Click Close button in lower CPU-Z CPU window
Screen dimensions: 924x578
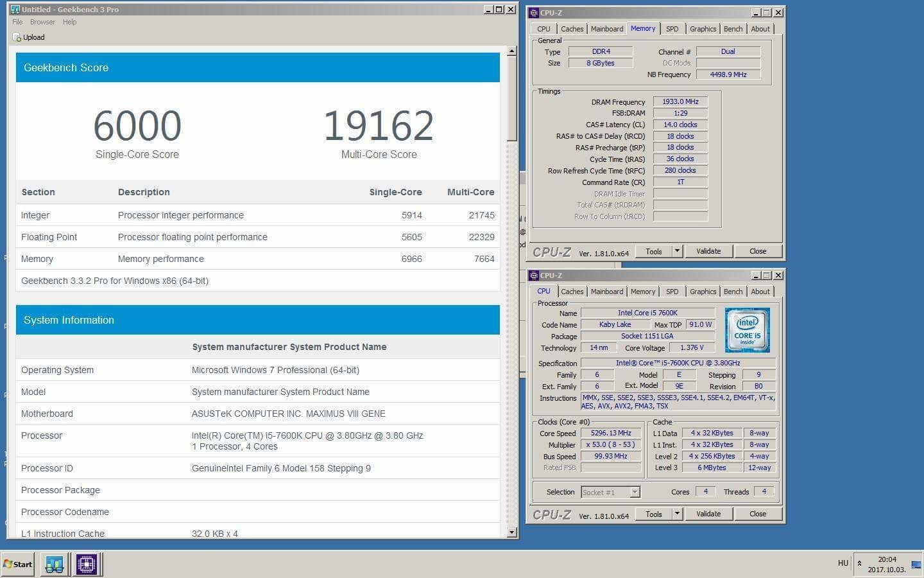click(757, 514)
